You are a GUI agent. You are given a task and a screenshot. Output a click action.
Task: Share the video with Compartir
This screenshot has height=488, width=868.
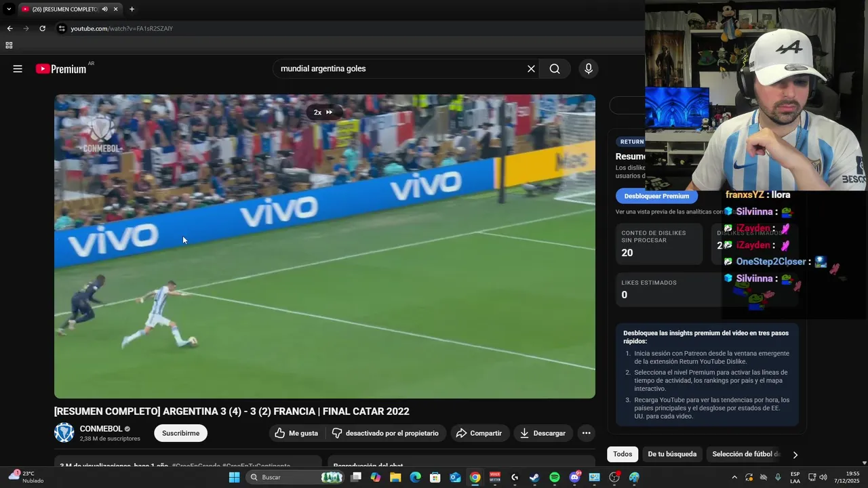(x=479, y=433)
